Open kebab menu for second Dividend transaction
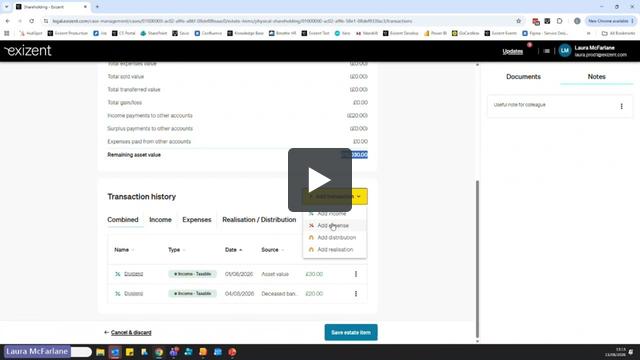This screenshot has height=360, width=640. (356, 293)
